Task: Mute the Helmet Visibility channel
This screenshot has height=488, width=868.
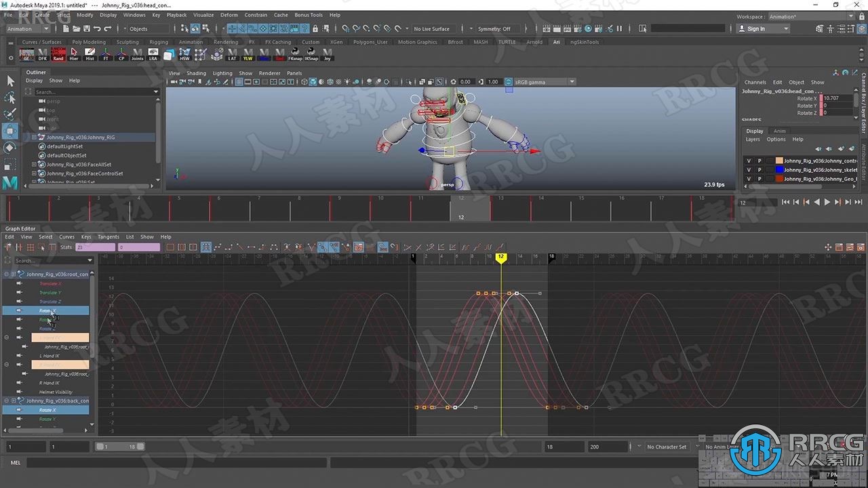Action: click(20, 392)
